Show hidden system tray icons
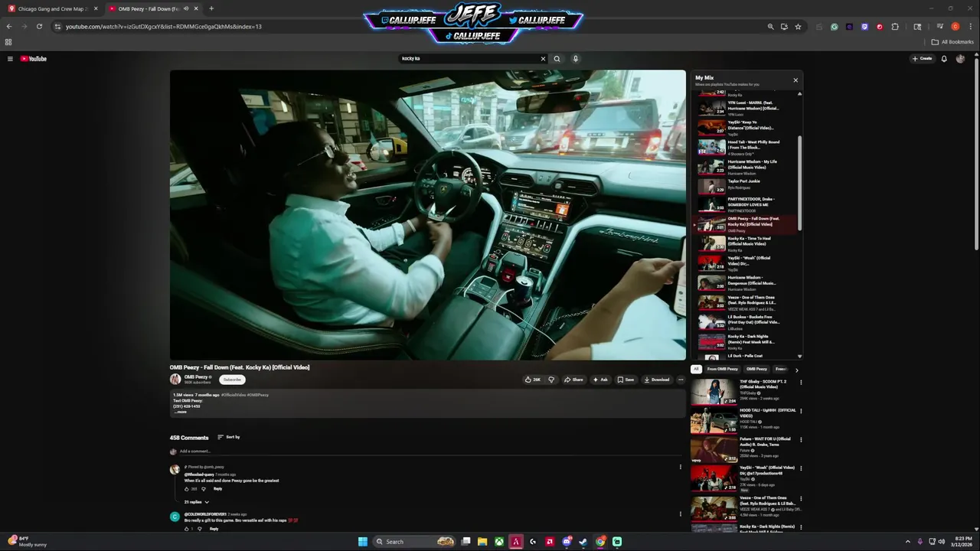 tap(908, 542)
